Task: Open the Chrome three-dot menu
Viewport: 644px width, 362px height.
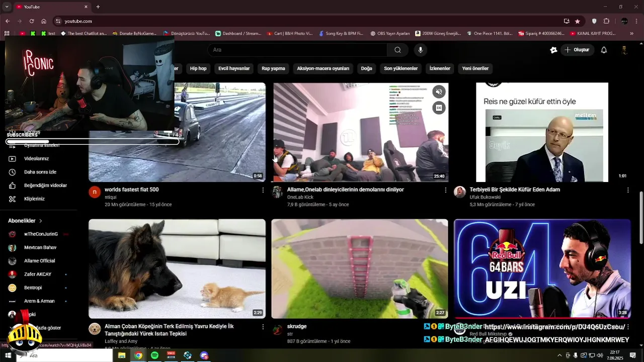Action: coord(636,21)
